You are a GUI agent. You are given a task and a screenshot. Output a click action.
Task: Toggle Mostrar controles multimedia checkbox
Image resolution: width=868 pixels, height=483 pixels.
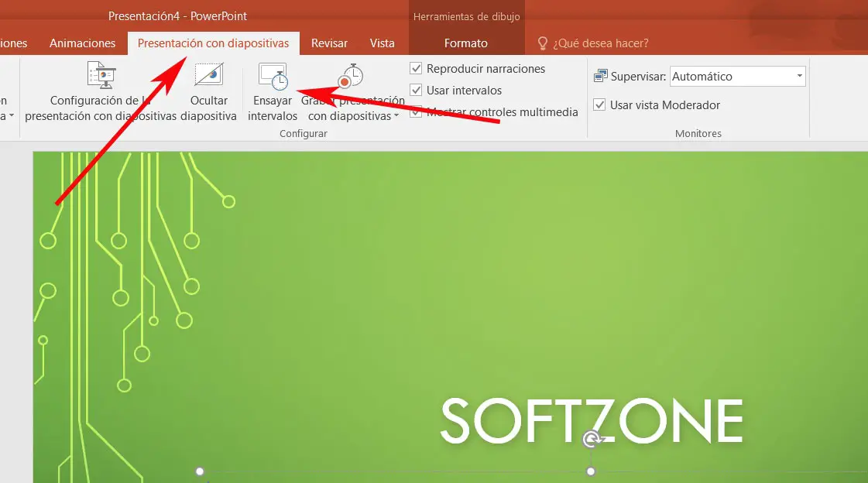(416, 111)
